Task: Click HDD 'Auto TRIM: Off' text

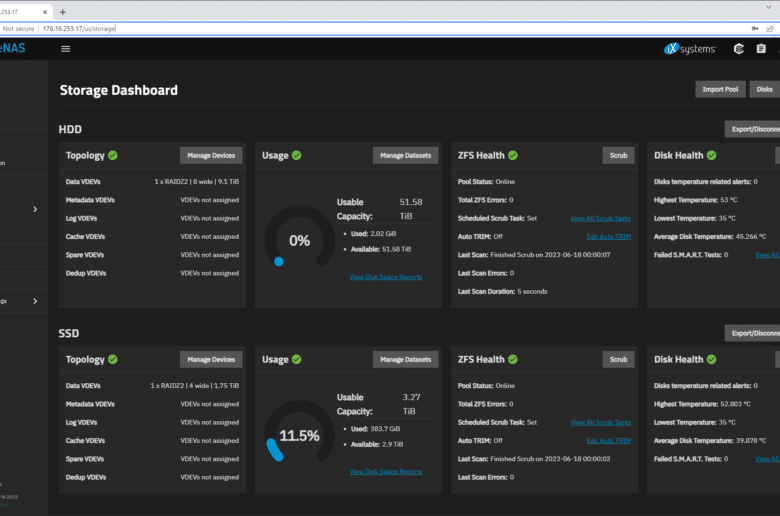Action: coord(480,236)
